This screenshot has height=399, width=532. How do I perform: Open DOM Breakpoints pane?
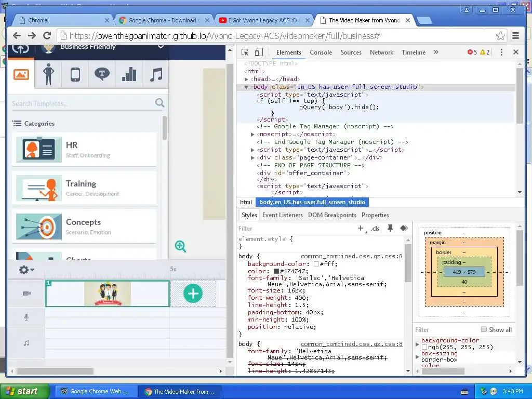[332, 215]
